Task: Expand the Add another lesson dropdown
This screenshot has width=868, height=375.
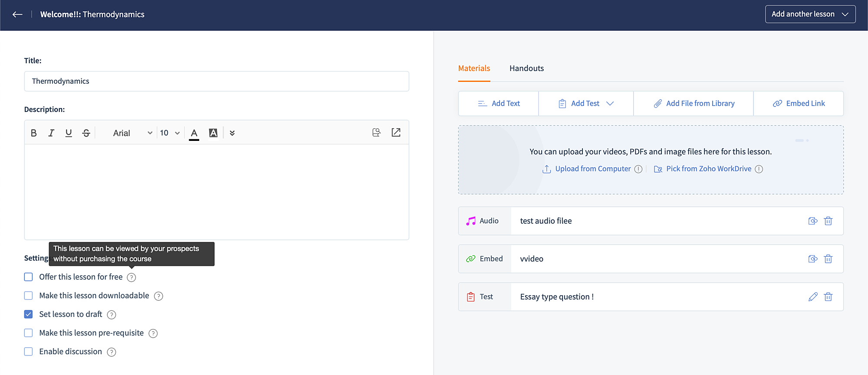Action: (x=810, y=14)
